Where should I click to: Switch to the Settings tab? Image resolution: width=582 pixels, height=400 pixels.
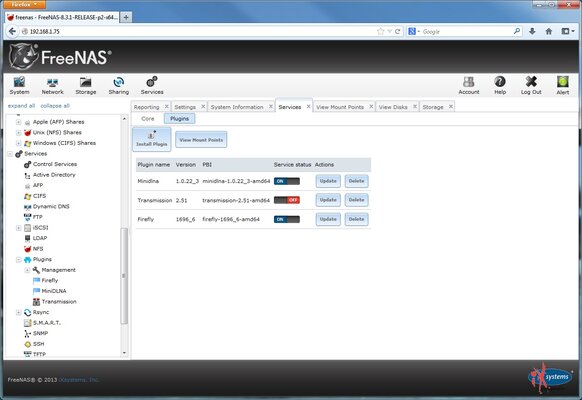tap(185, 107)
